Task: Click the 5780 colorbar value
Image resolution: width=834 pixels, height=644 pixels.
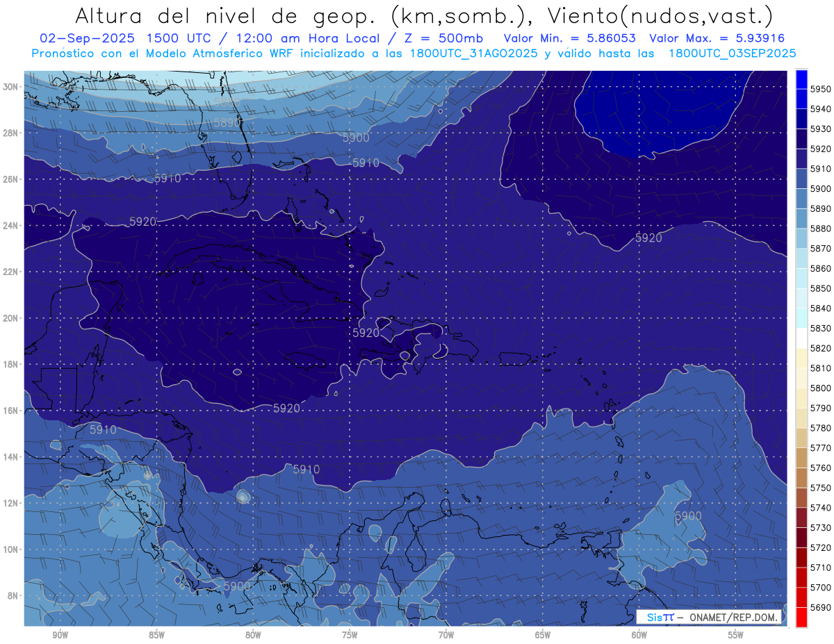Action: click(x=821, y=428)
